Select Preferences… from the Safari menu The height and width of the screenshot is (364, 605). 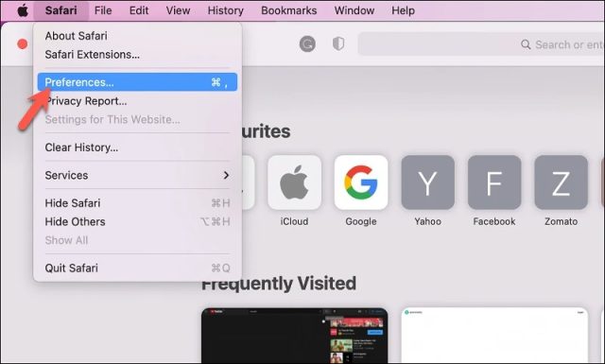137,82
